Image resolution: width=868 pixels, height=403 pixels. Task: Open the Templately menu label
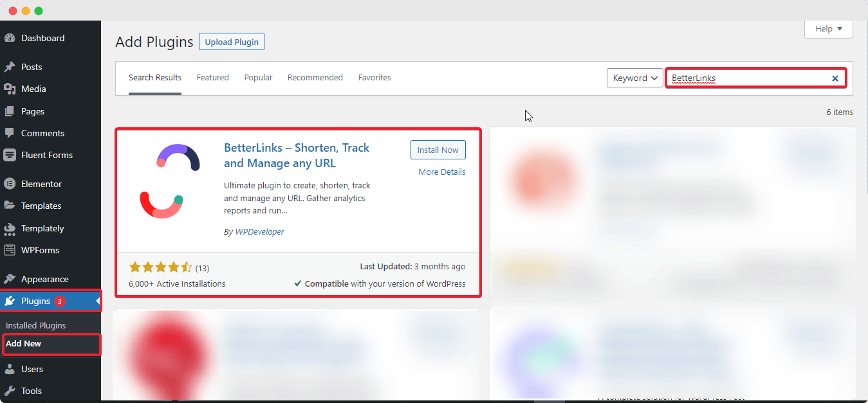(x=42, y=228)
